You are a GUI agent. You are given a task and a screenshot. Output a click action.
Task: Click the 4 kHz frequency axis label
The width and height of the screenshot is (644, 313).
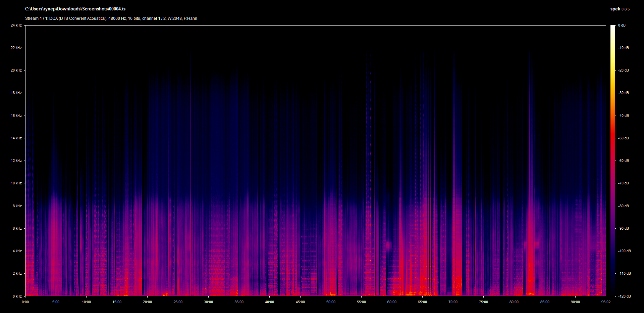(x=17, y=251)
